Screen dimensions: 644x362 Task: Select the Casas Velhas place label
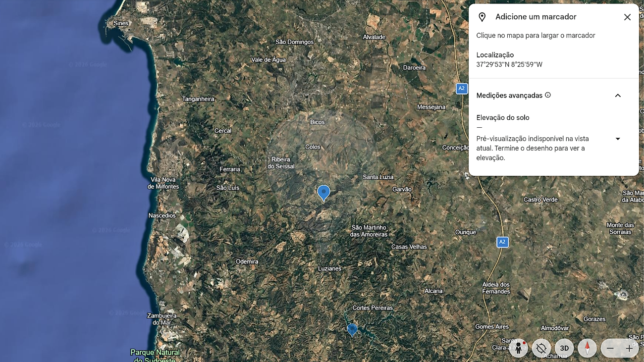409,247
